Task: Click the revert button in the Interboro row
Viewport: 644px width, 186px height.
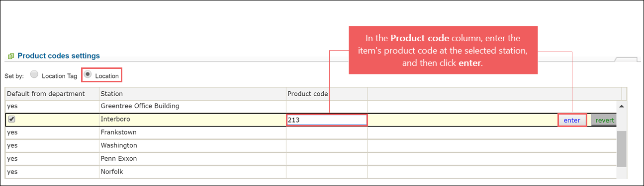Action: [604, 120]
